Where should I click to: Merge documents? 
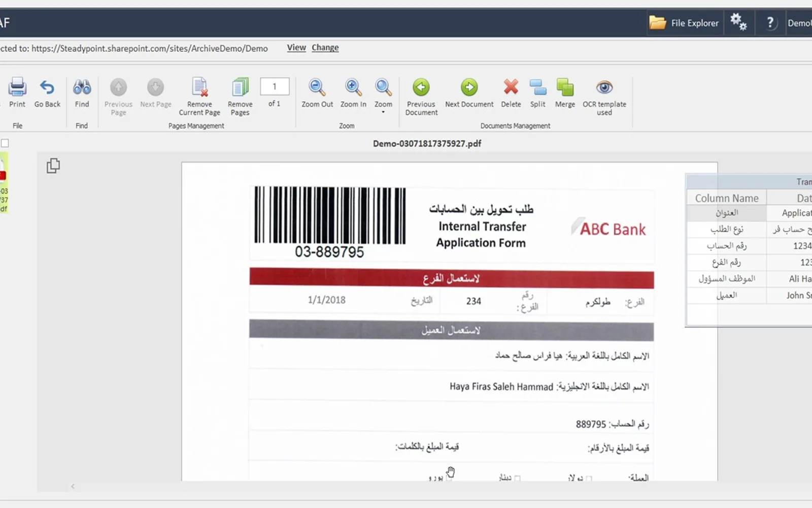point(565,92)
